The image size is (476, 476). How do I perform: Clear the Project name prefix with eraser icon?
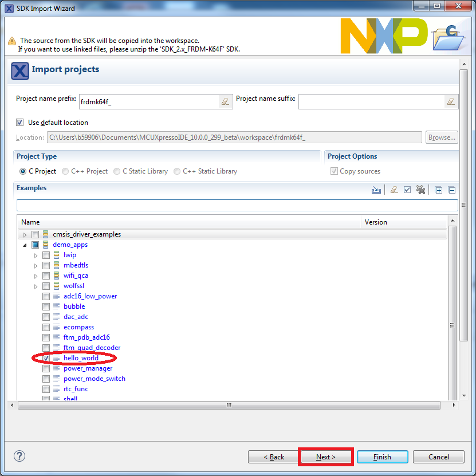coord(225,101)
